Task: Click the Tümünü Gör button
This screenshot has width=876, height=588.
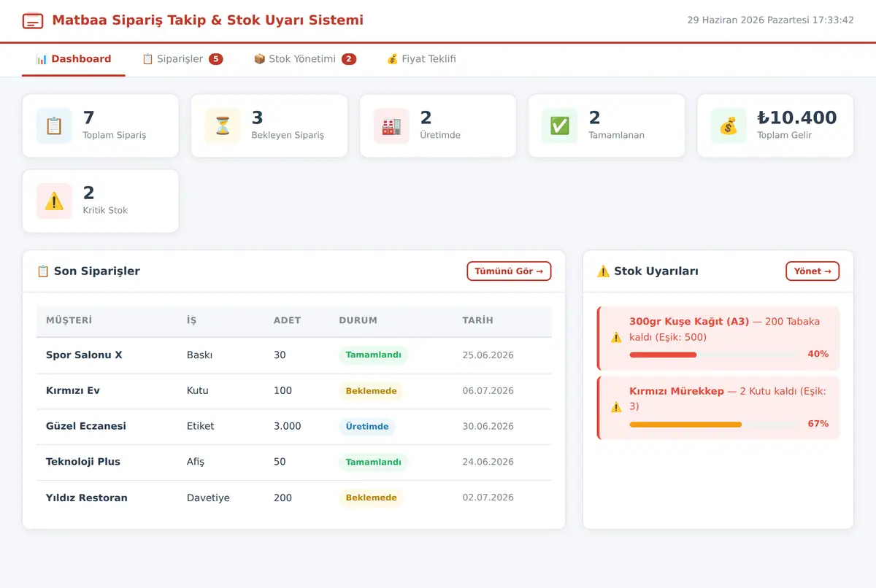Action: pos(509,271)
